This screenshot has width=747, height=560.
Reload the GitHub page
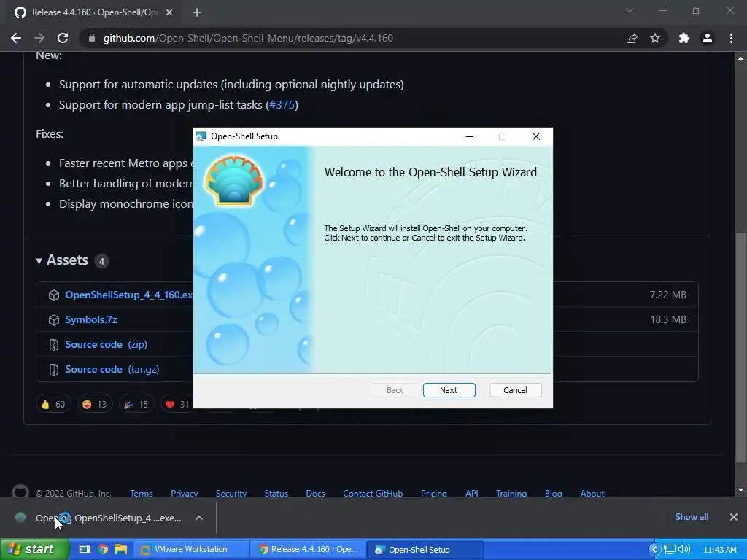[63, 38]
